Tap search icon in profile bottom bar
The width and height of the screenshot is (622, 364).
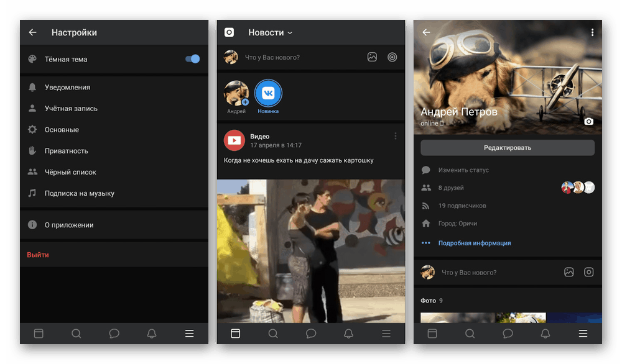click(x=470, y=334)
